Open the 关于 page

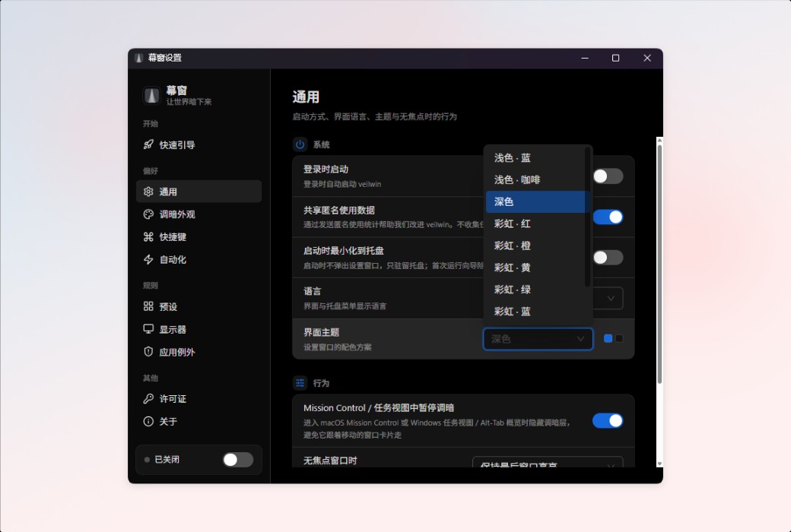199,422
